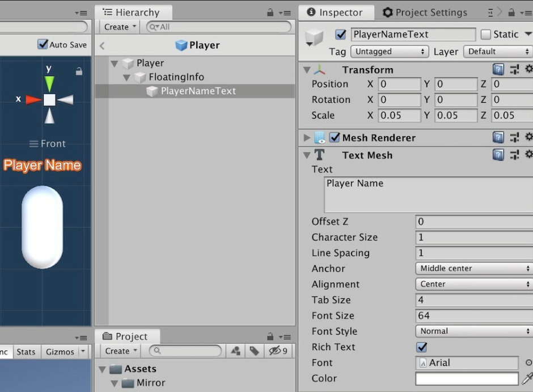
Task: Uncheck the Rich Text checkbox
Action: tap(421, 347)
